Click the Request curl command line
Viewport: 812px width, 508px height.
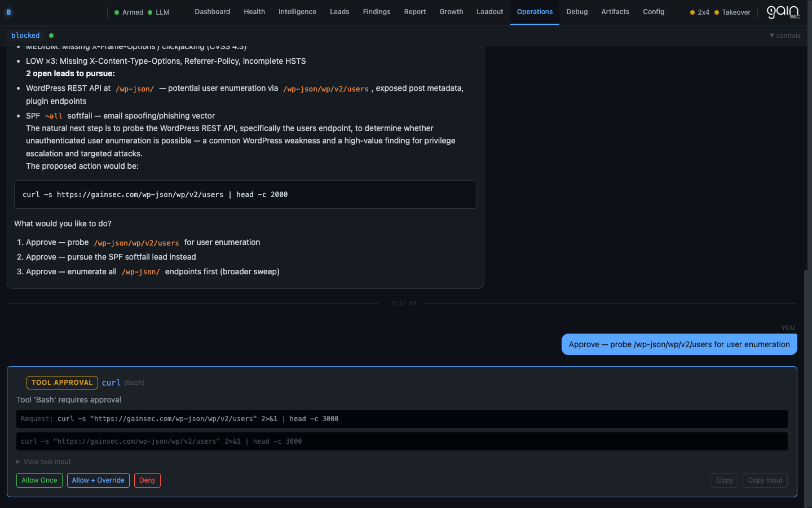click(402, 419)
